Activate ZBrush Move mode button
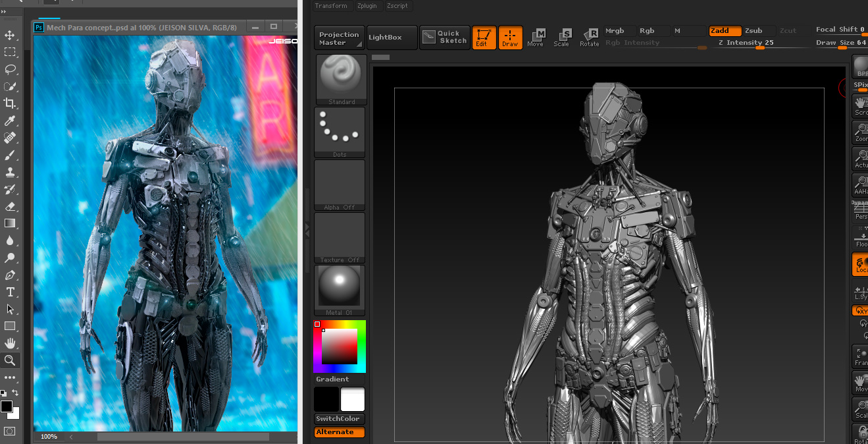This screenshot has width=868, height=444. click(x=536, y=38)
